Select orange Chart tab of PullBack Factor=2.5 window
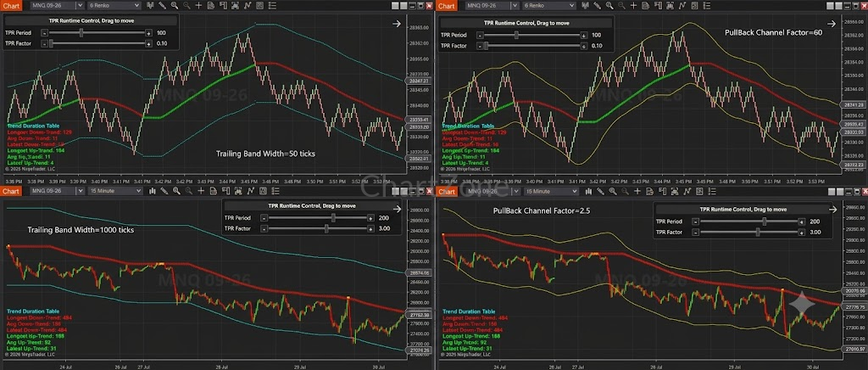The image size is (868, 370). 446,192
